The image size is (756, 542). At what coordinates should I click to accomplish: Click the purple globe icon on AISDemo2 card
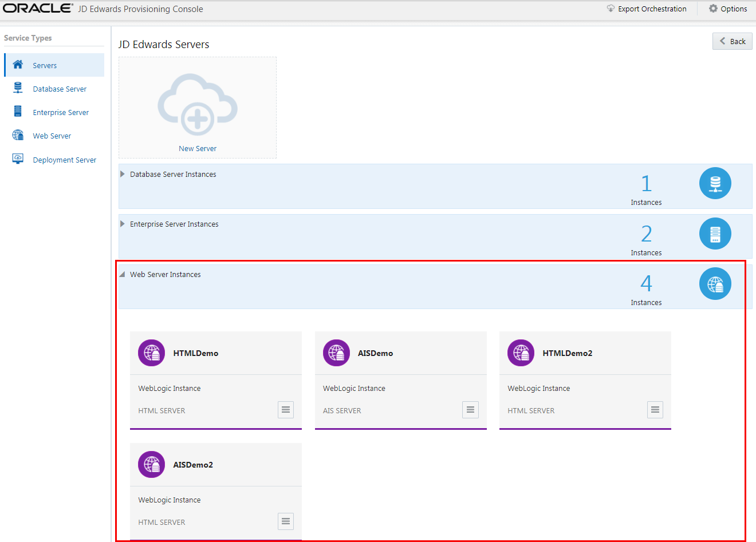coord(151,464)
